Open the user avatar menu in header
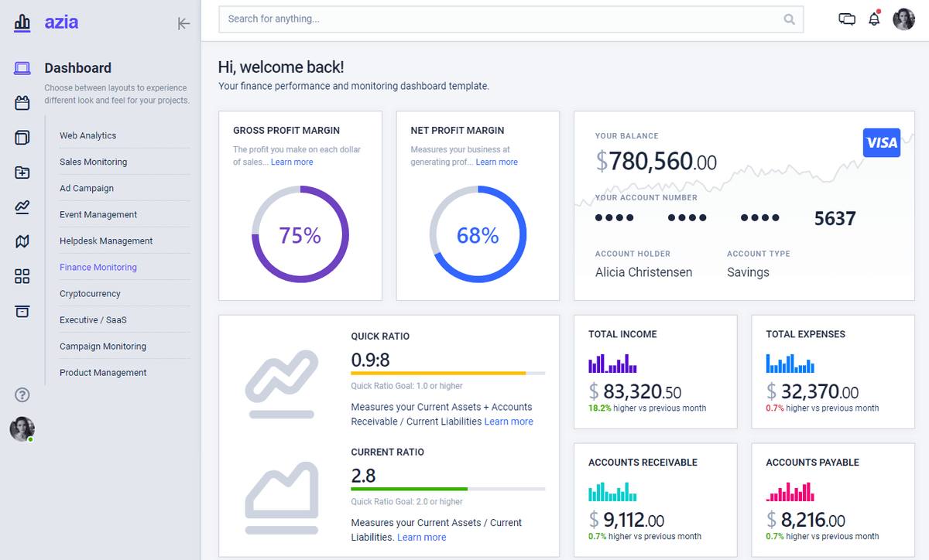 [x=903, y=19]
